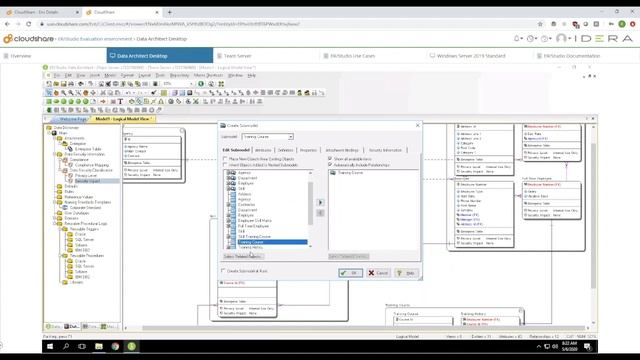Open dialog Help button
The width and height of the screenshot is (640, 360).
406,273
